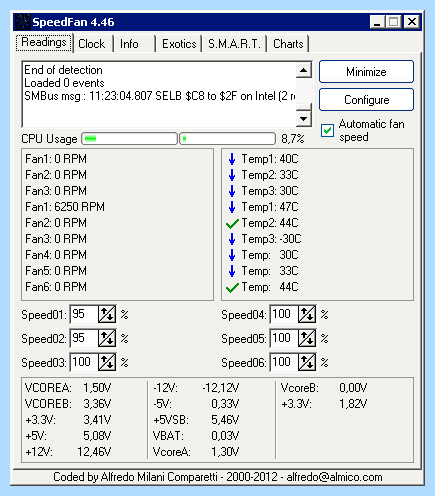Click the +5VSB 5,46V reading
This screenshot has height=496, width=435.
click(x=196, y=420)
